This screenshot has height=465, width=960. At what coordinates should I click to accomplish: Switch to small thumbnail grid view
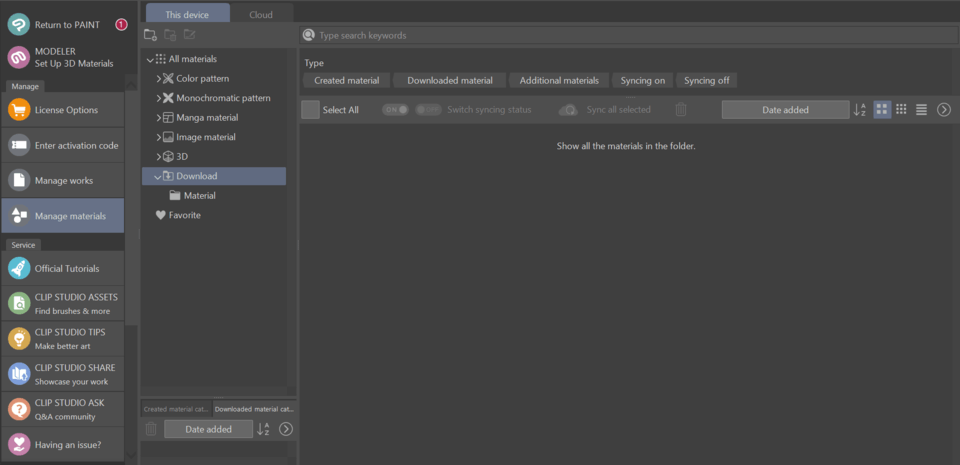click(901, 110)
